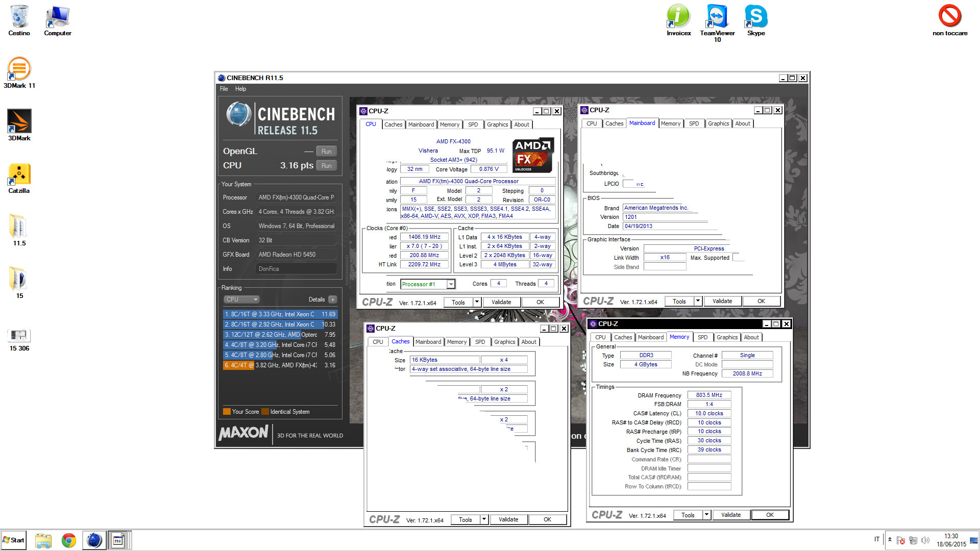Click the Start button
The height and width of the screenshot is (551, 980).
(x=14, y=540)
